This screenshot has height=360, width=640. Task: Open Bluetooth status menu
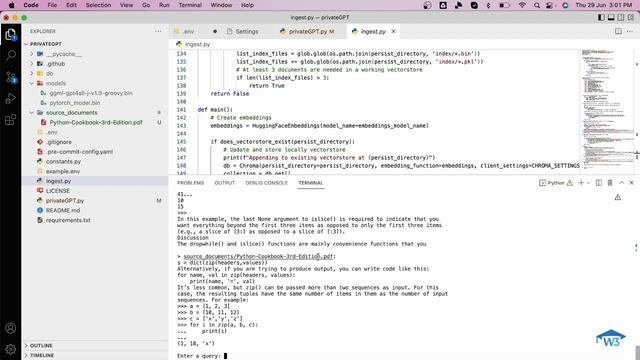click(488, 5)
